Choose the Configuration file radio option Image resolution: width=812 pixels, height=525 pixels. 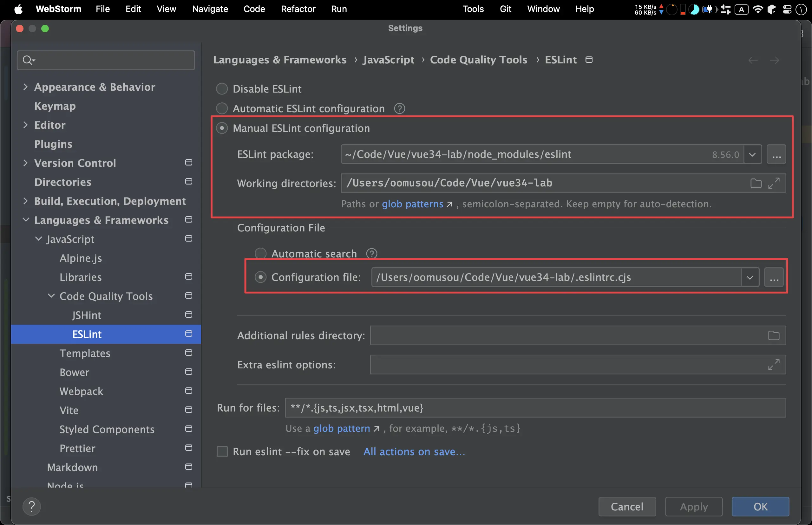coord(260,277)
